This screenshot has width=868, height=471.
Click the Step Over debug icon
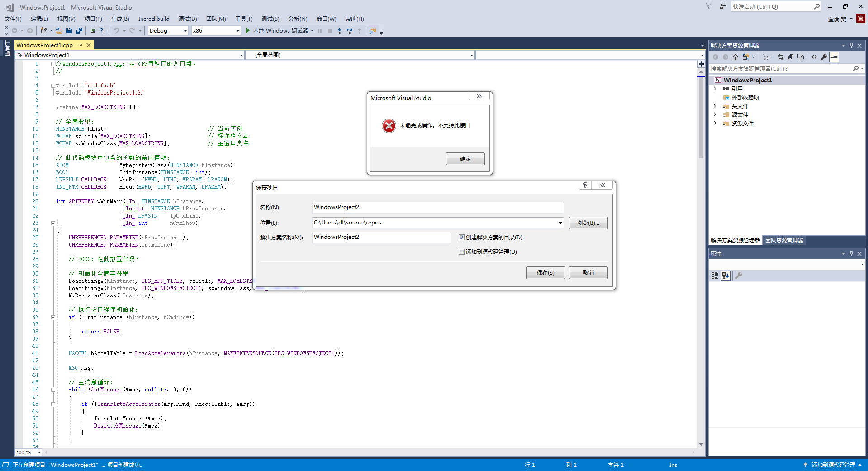pyautogui.click(x=350, y=31)
